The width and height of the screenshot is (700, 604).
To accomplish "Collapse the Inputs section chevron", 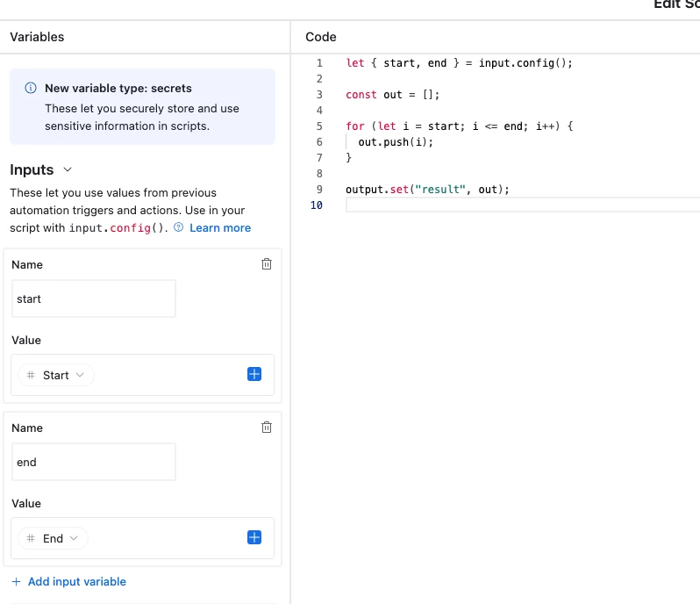I will (68, 169).
